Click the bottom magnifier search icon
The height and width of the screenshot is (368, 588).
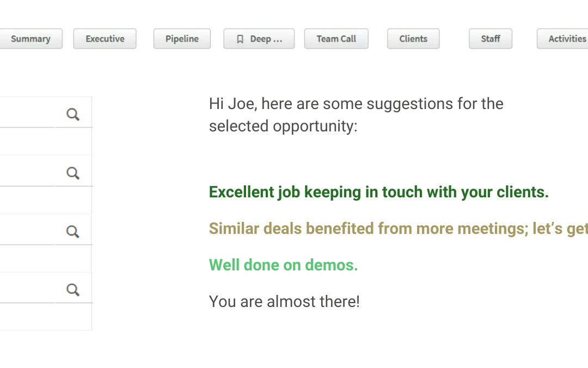point(73,289)
